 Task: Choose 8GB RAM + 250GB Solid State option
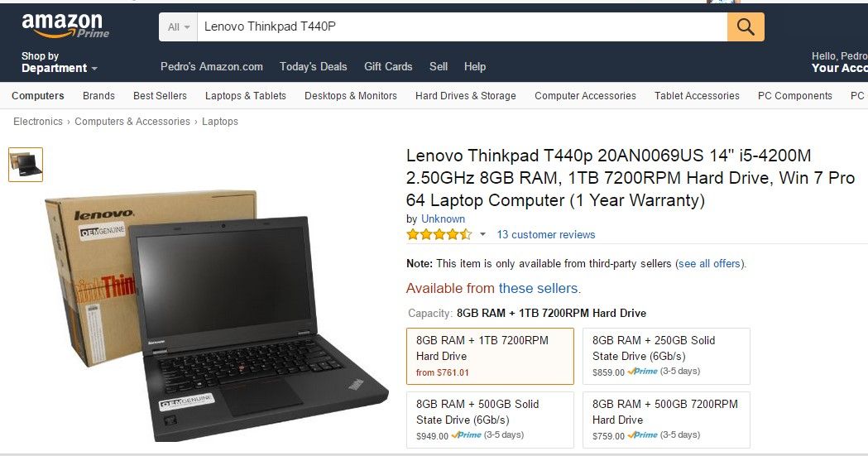pyautogui.click(x=666, y=357)
